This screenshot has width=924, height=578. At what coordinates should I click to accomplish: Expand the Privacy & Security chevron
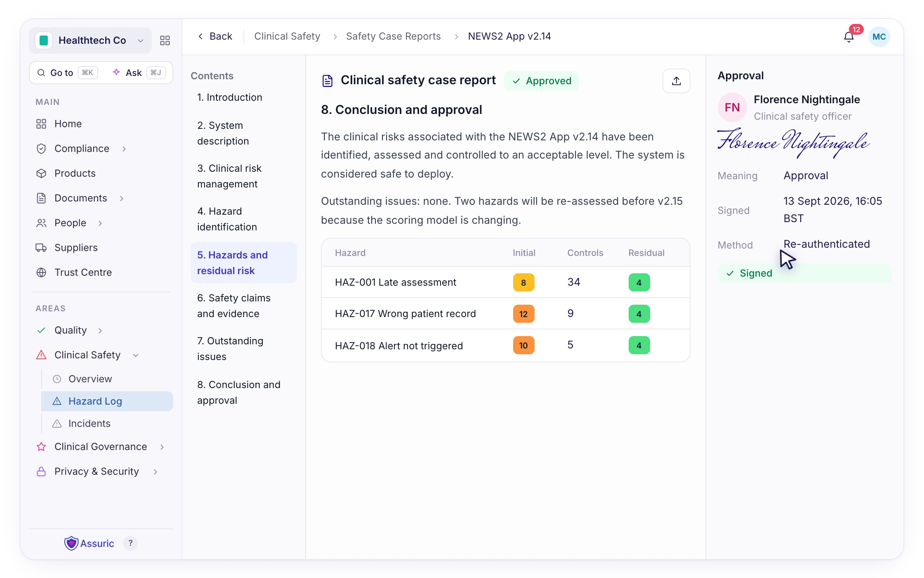point(156,472)
